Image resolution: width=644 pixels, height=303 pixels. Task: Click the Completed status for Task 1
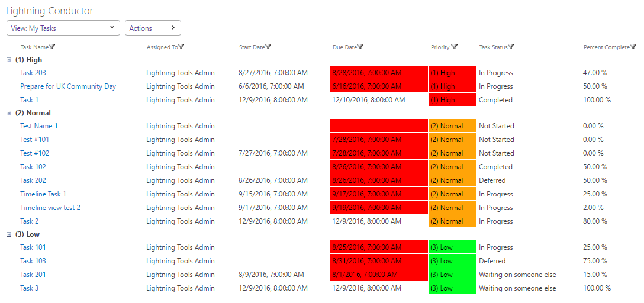pyautogui.click(x=496, y=100)
